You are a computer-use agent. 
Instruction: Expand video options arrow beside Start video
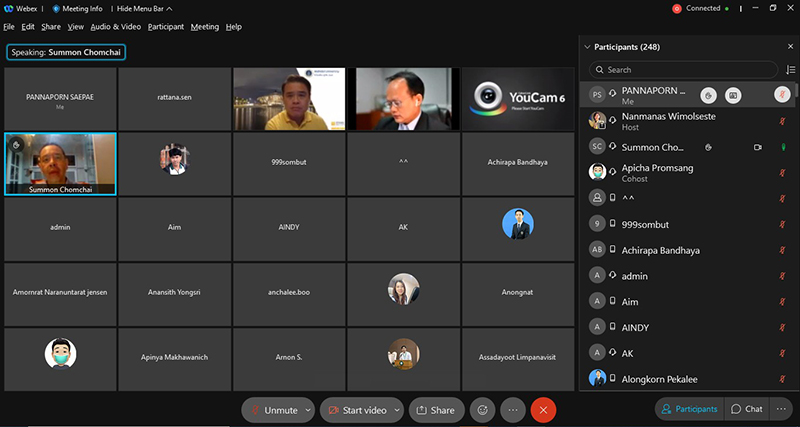click(x=397, y=410)
